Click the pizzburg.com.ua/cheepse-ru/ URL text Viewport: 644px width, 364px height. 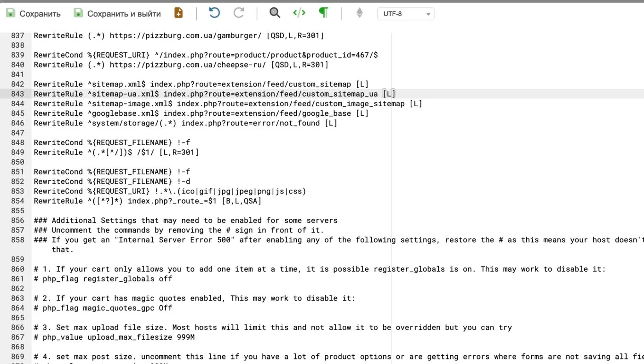click(x=188, y=64)
